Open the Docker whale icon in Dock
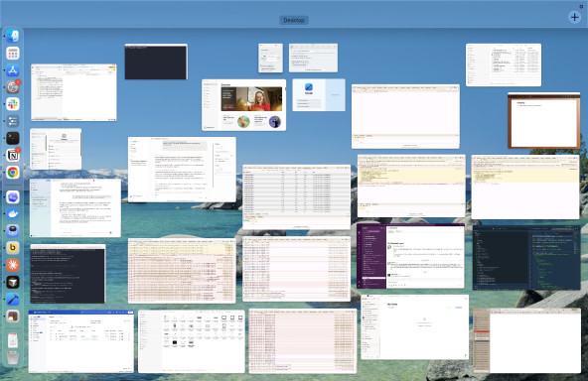This screenshot has width=588, height=381. tap(13, 214)
